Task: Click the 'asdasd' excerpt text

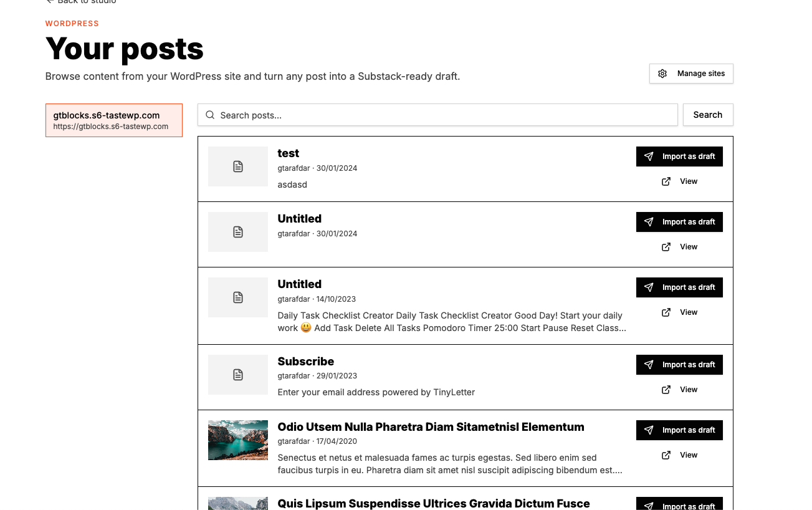Action: click(x=292, y=185)
